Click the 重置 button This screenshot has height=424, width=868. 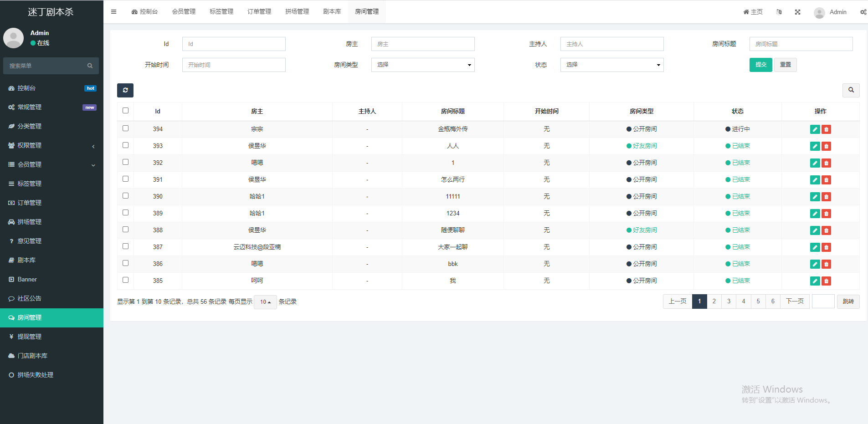click(785, 65)
